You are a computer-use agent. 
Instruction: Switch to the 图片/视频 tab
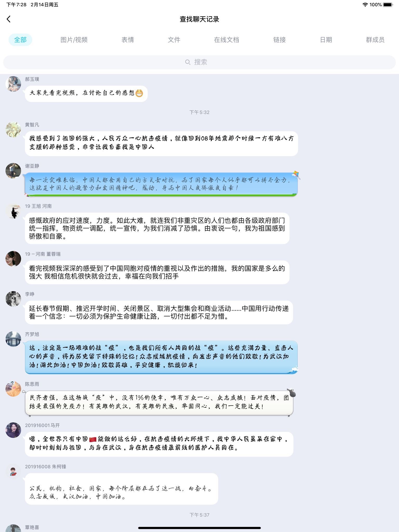click(74, 40)
